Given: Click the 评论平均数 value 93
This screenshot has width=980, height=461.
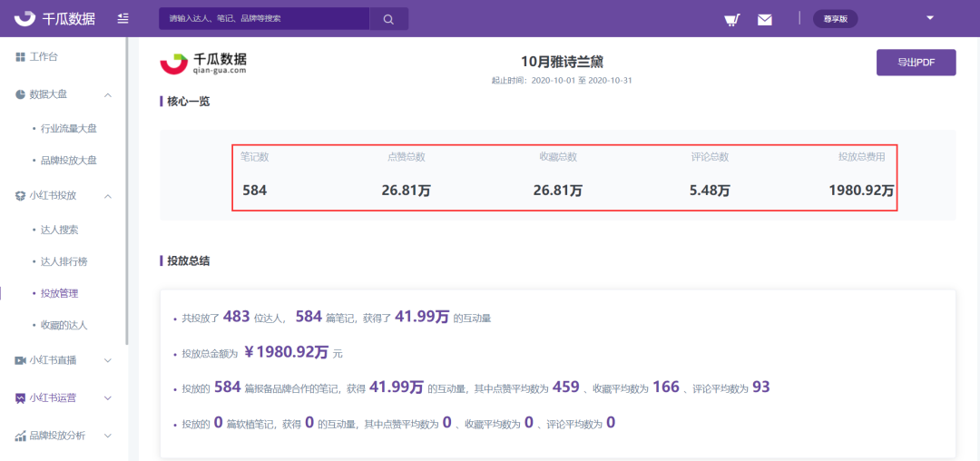Looking at the screenshot, I should tap(760, 387).
